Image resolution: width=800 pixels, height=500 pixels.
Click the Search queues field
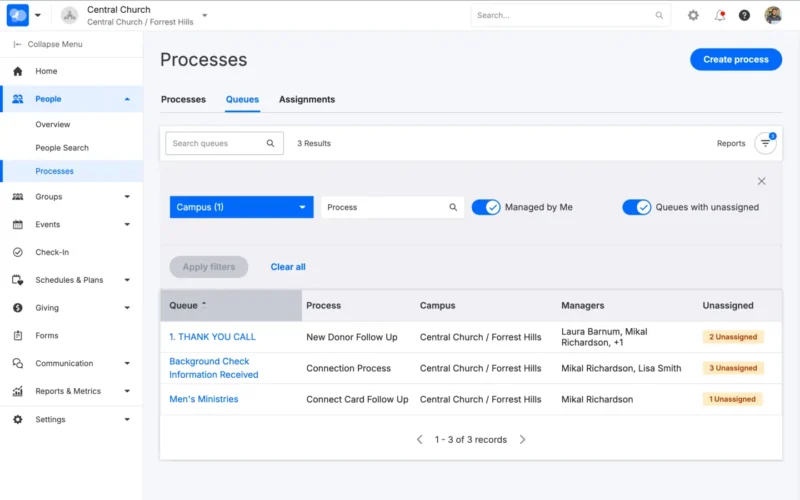coord(224,143)
